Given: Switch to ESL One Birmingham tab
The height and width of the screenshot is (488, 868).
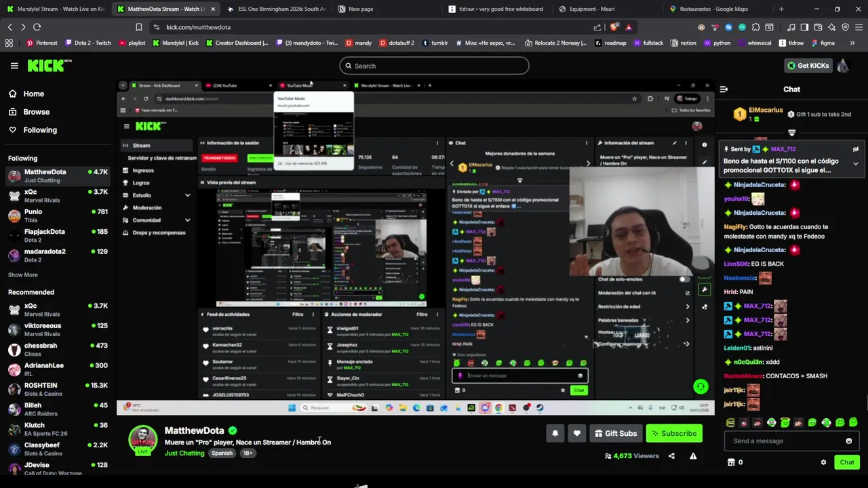Looking at the screenshot, I should [276, 9].
